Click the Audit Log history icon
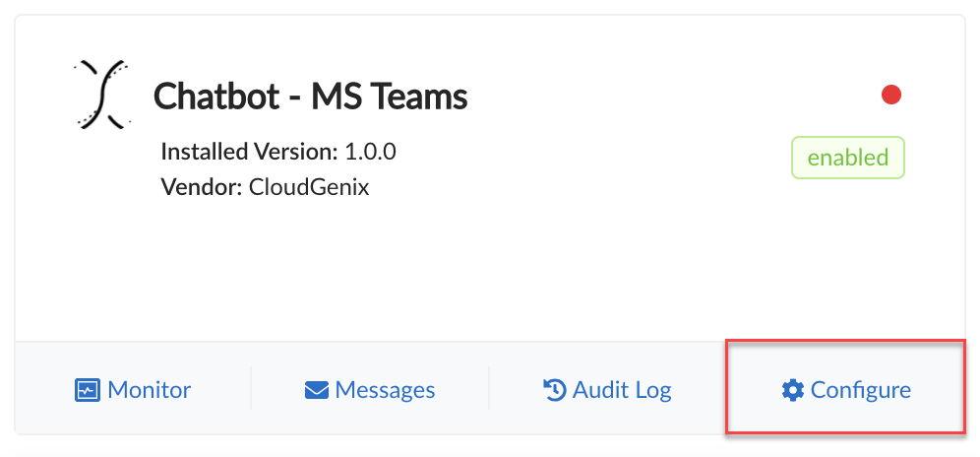 click(x=555, y=390)
